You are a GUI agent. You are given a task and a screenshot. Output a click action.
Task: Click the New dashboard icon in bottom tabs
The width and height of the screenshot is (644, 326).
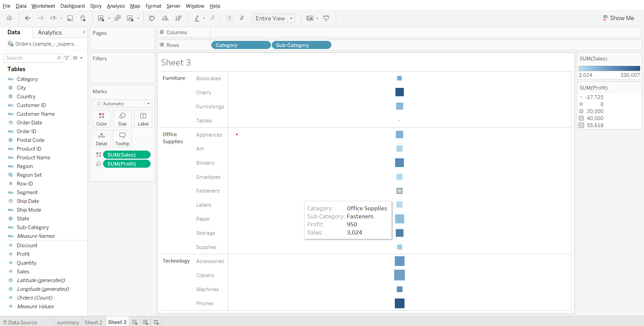coord(145,322)
